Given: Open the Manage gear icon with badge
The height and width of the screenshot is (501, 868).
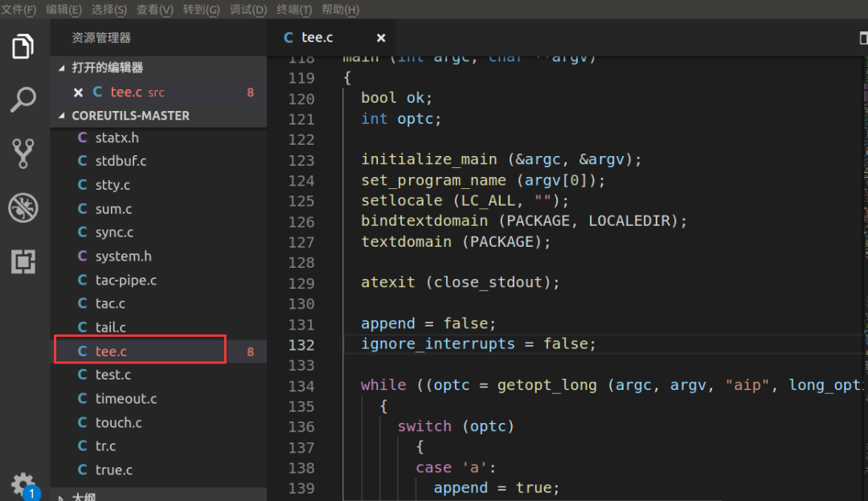Looking at the screenshot, I should [x=24, y=486].
